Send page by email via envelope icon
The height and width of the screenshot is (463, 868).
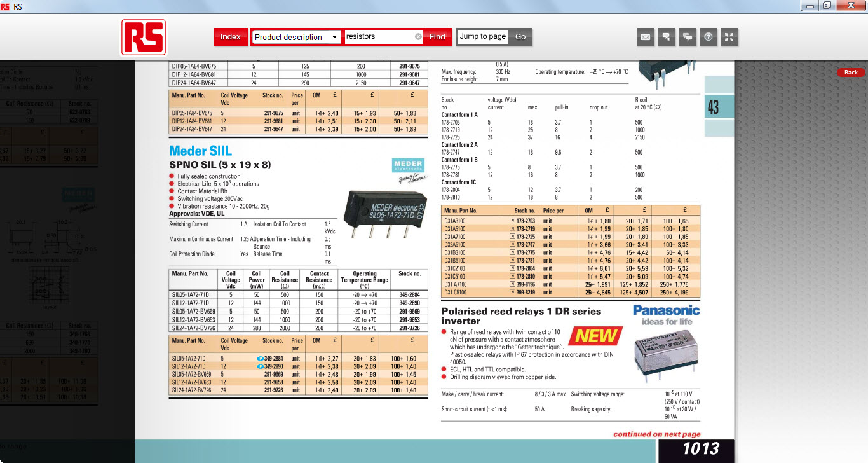646,37
